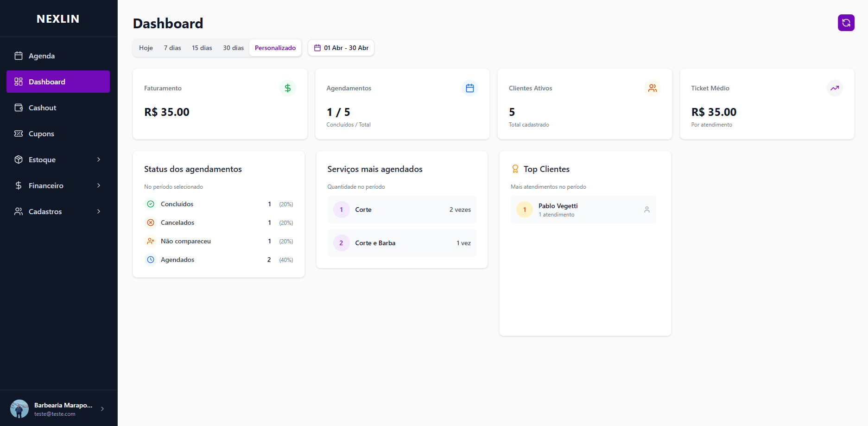Open Cashout from the sidebar

click(x=58, y=108)
